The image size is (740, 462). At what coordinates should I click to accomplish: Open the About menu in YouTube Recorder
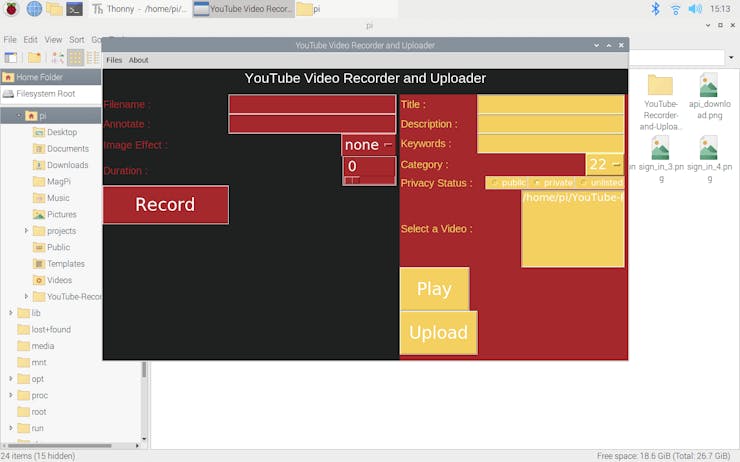(138, 60)
